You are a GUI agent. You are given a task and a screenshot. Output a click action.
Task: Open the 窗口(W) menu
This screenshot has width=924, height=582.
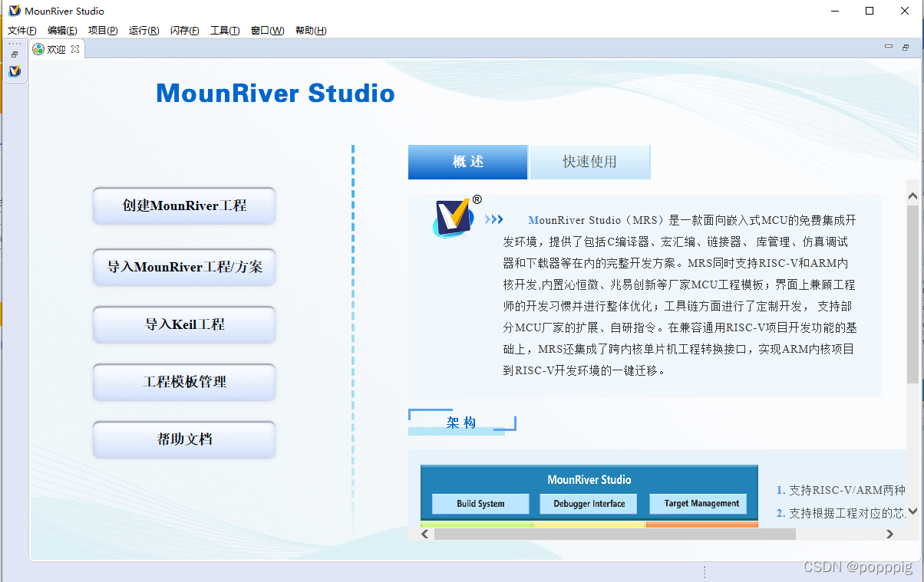267,31
